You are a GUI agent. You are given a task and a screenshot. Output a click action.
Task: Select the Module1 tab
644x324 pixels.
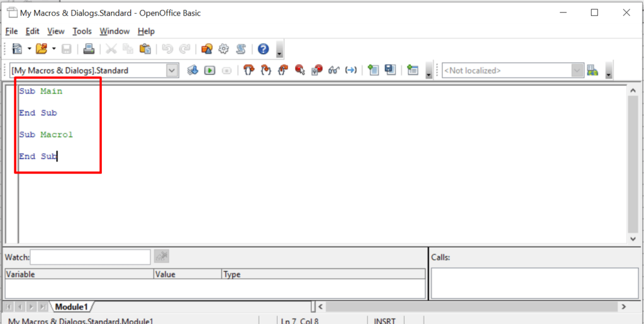pyautogui.click(x=72, y=307)
